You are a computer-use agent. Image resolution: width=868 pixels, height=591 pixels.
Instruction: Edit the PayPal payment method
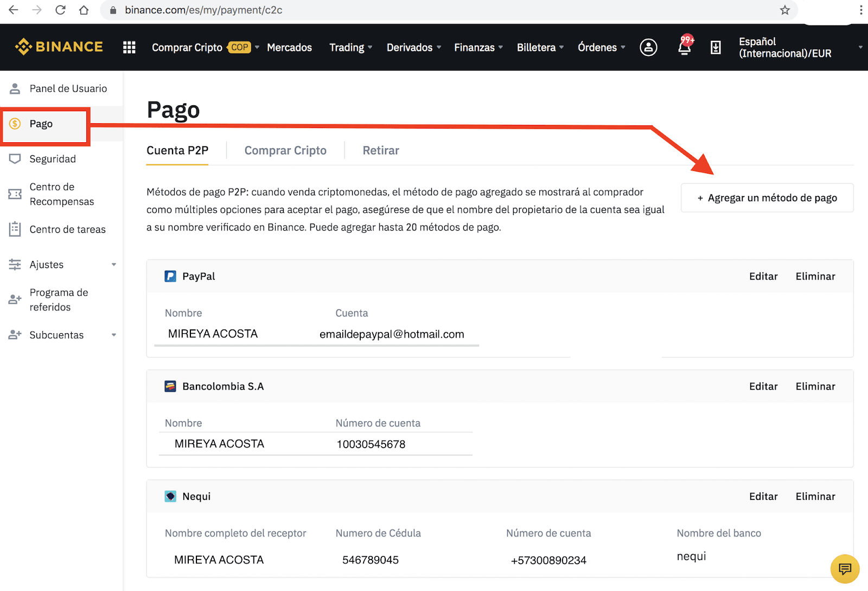[763, 276]
